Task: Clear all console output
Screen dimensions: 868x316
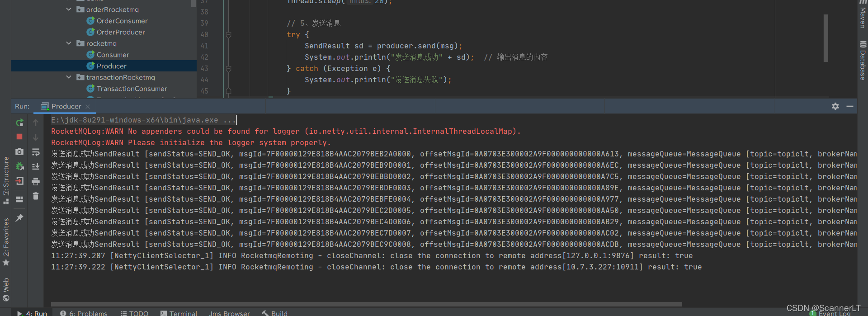Action: point(36,196)
